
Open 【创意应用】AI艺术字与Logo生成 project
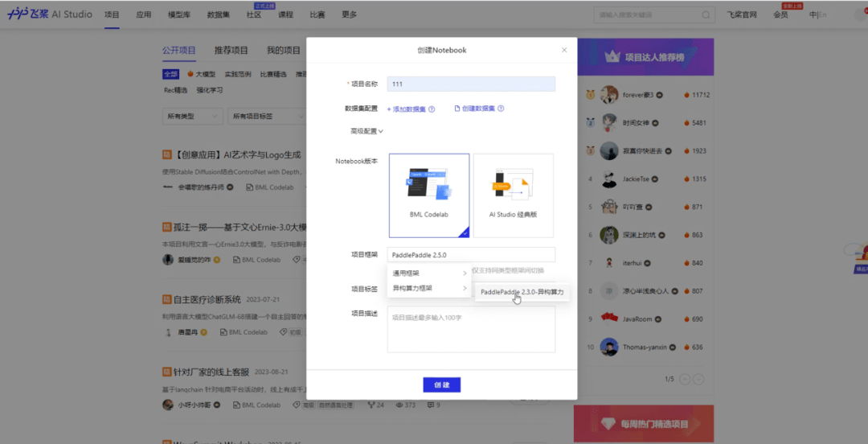pos(237,154)
